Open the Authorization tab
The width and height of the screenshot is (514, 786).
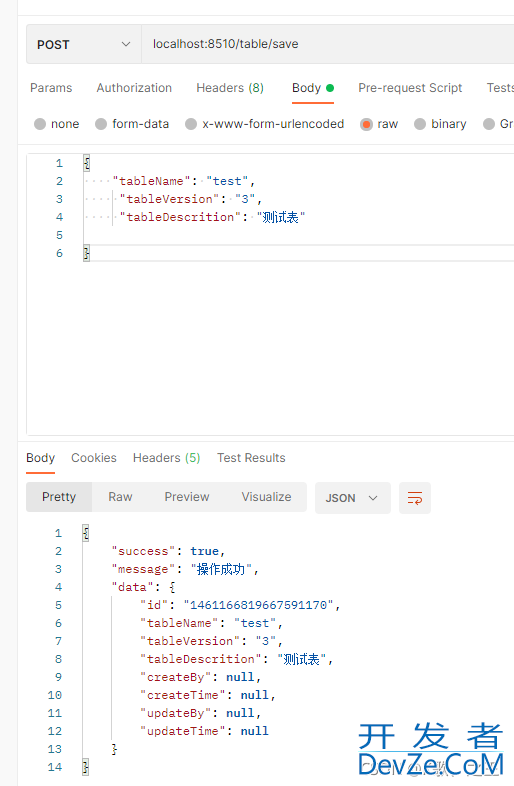[x=134, y=88]
